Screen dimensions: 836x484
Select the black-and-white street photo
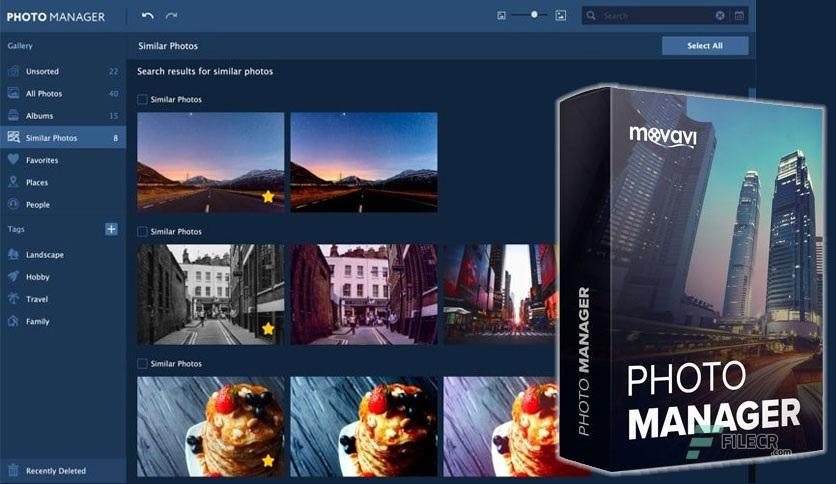211,294
